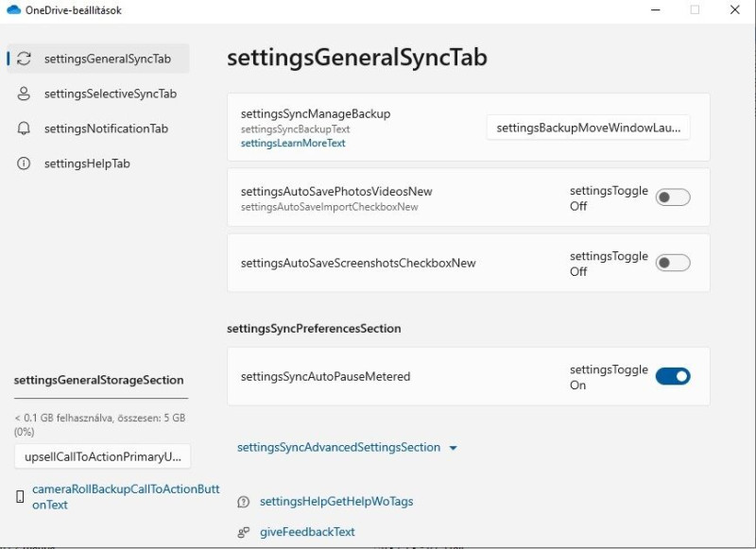Screen dimensions: 756x549
Task: Click the person icon beside settingsSelectiveSyncTab
Action: [x=24, y=94]
